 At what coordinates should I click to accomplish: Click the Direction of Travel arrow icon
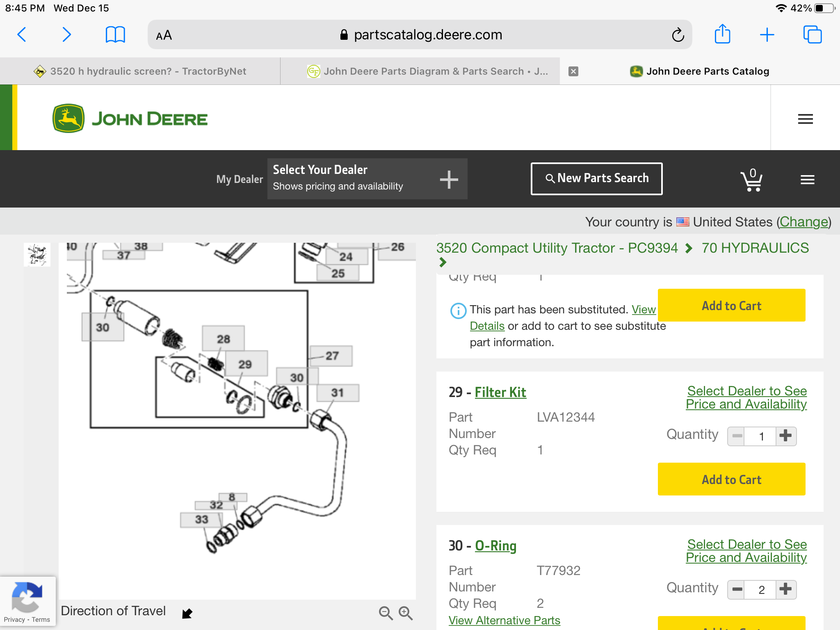click(187, 613)
